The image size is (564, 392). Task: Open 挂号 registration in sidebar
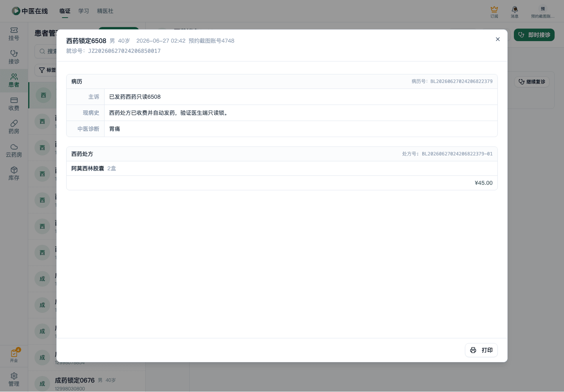pyautogui.click(x=14, y=34)
